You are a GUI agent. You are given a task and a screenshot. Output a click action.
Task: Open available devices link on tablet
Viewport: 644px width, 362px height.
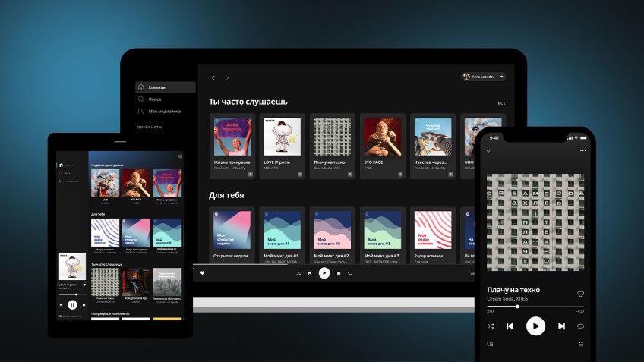(x=70, y=316)
